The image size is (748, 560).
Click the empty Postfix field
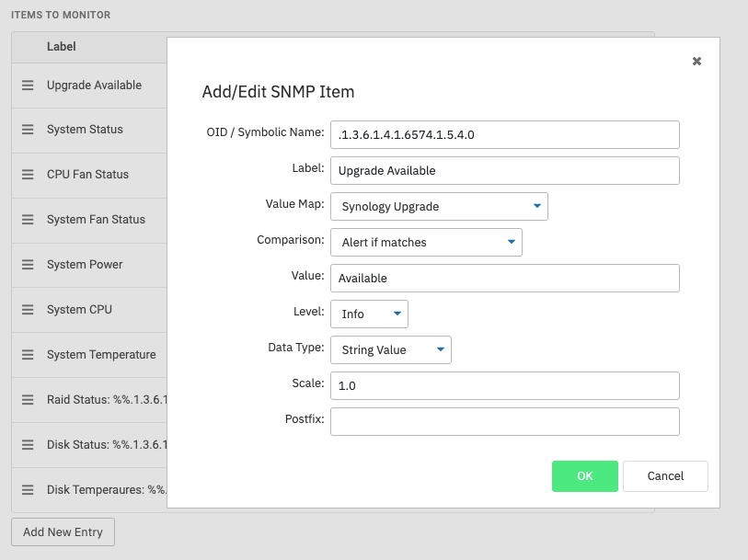504,422
